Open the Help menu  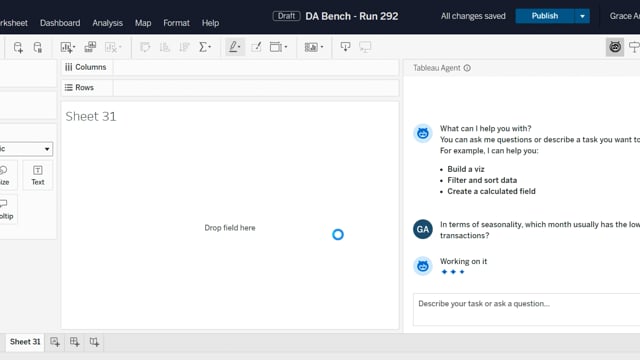tap(210, 23)
